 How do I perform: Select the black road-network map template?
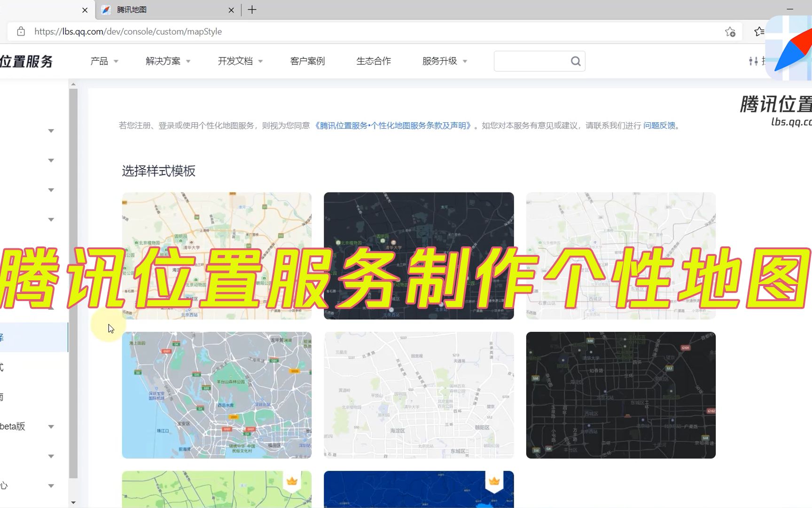[621, 395]
